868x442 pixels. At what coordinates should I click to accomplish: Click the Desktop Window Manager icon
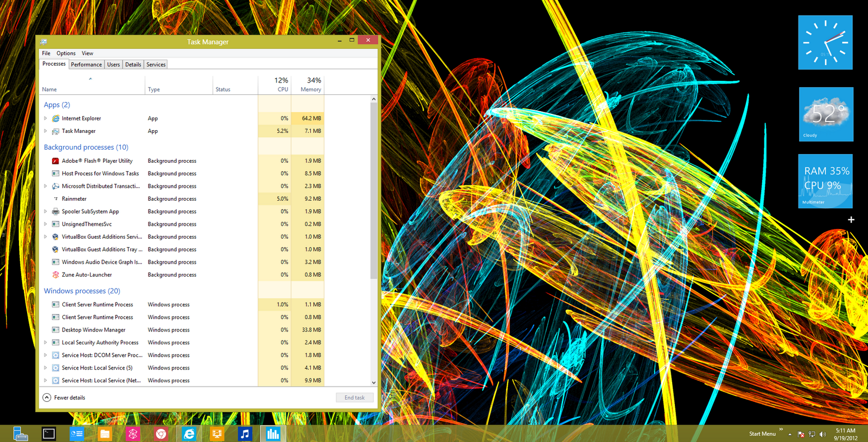tap(55, 330)
